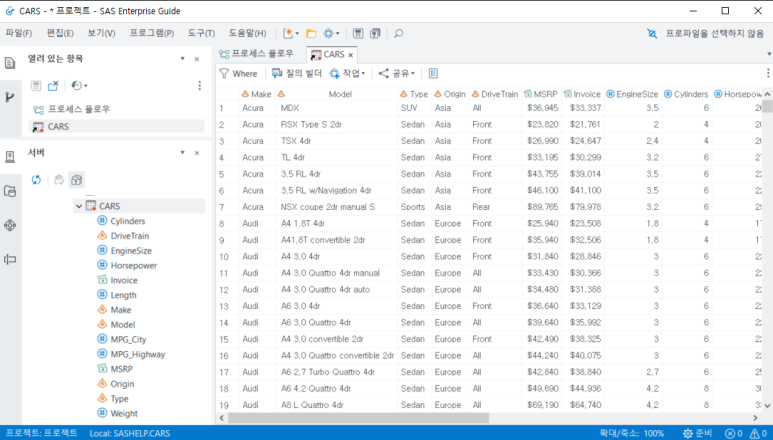The image size is (773, 440).
Task: Click the zoom 100% status bar entry
Action: [632, 434]
